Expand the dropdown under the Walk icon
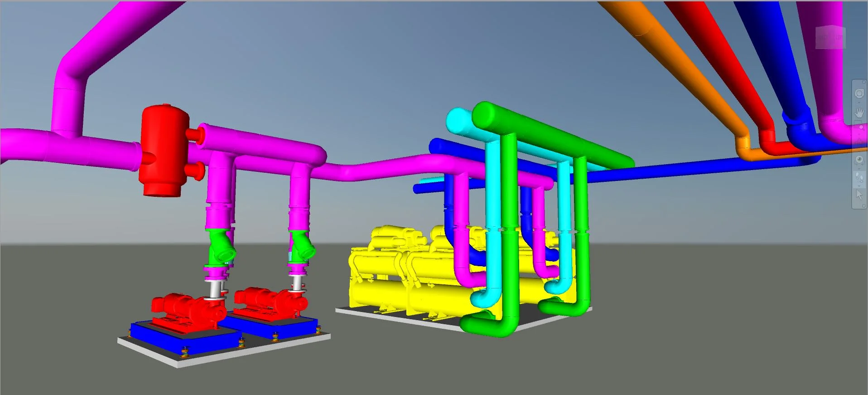Viewport: 868px width, 395px height. pyautogui.click(x=859, y=187)
